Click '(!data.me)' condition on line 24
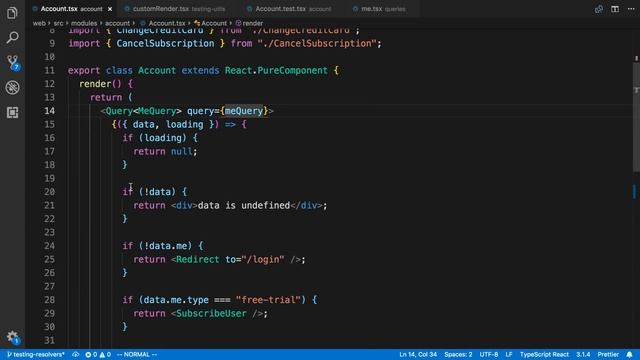 pyautogui.click(x=165, y=246)
